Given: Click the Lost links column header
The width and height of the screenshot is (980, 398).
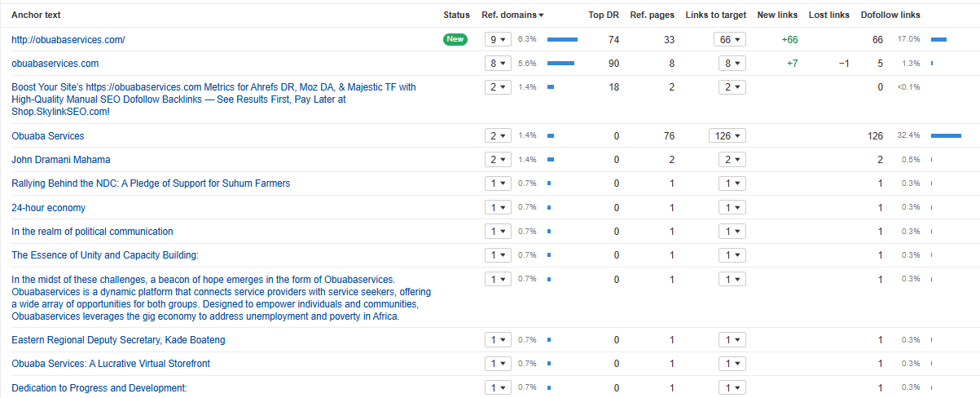Looking at the screenshot, I should click(828, 15).
